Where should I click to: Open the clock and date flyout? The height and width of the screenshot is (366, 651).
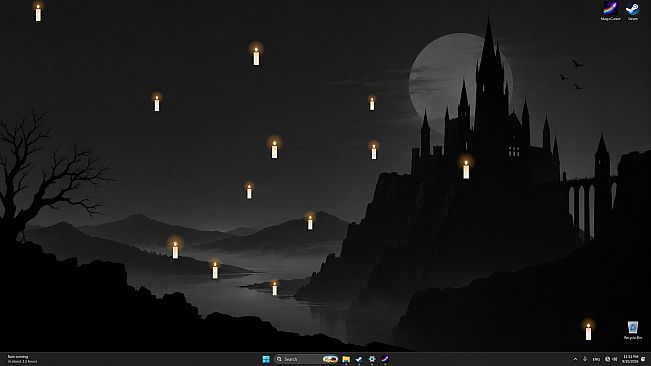pyautogui.click(x=630, y=359)
